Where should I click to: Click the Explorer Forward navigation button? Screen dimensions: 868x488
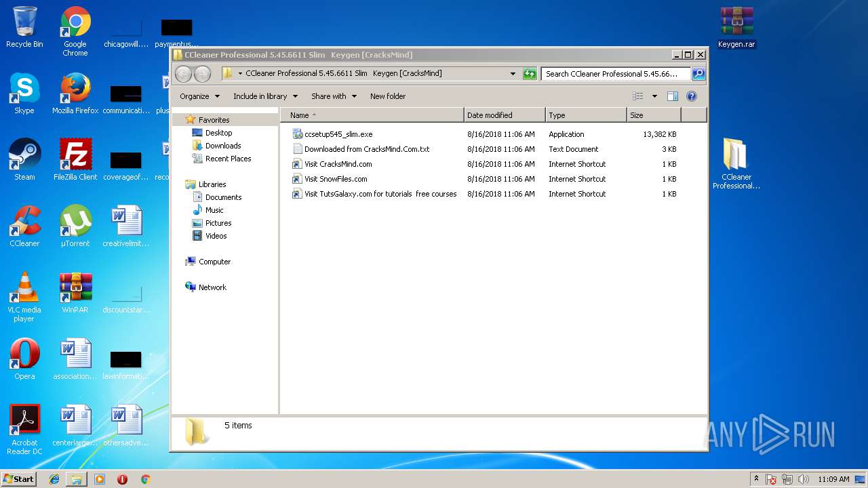pos(202,73)
